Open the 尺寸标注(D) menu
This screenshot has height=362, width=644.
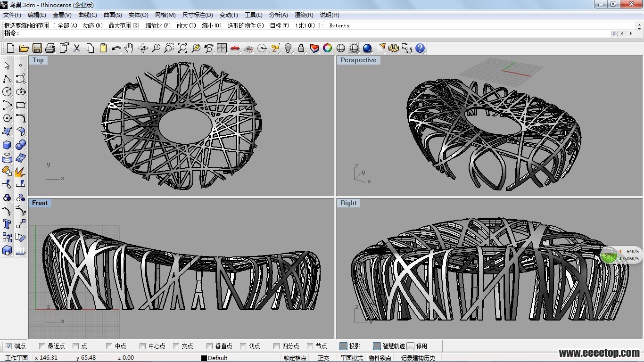(x=198, y=15)
